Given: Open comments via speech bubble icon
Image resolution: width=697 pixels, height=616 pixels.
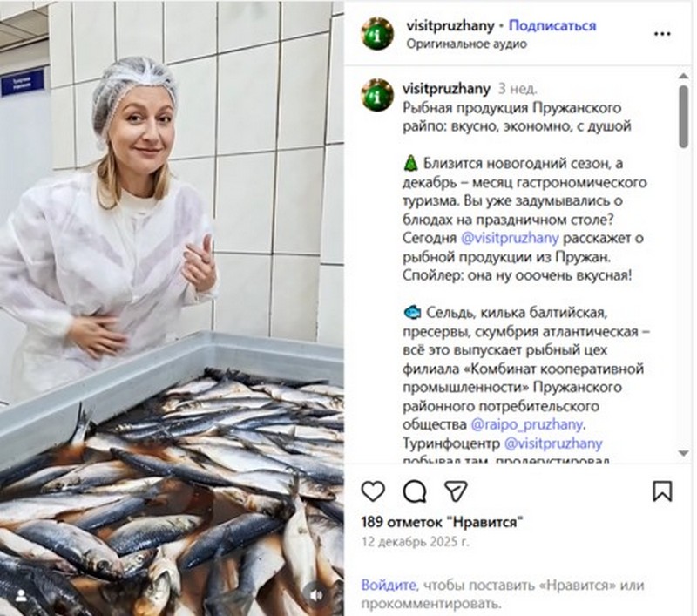Looking at the screenshot, I should tap(415, 491).
